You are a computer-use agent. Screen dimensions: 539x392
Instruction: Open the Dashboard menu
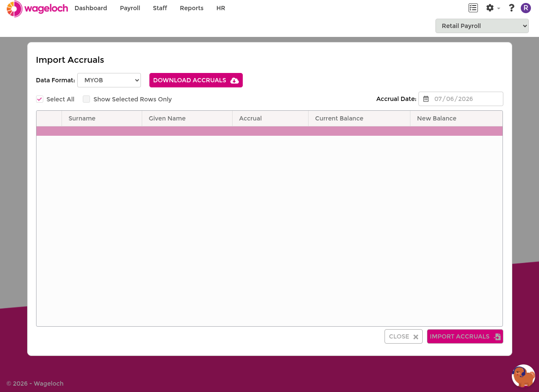(91, 8)
